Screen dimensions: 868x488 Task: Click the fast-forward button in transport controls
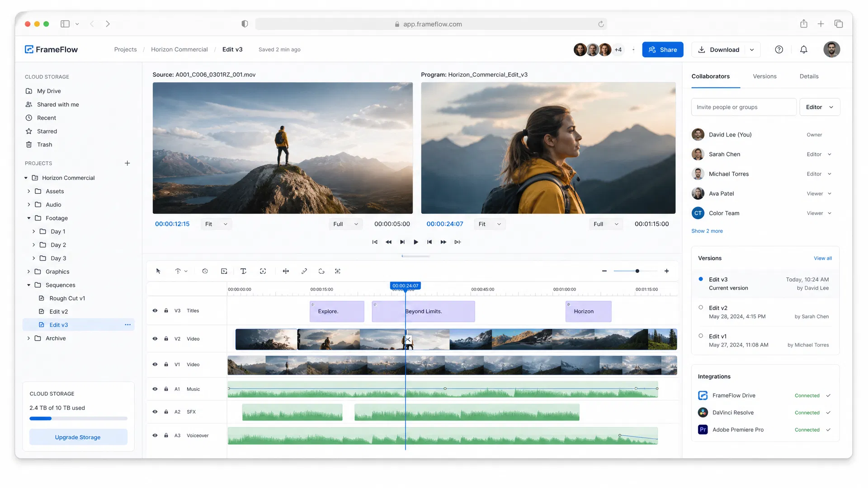click(443, 242)
